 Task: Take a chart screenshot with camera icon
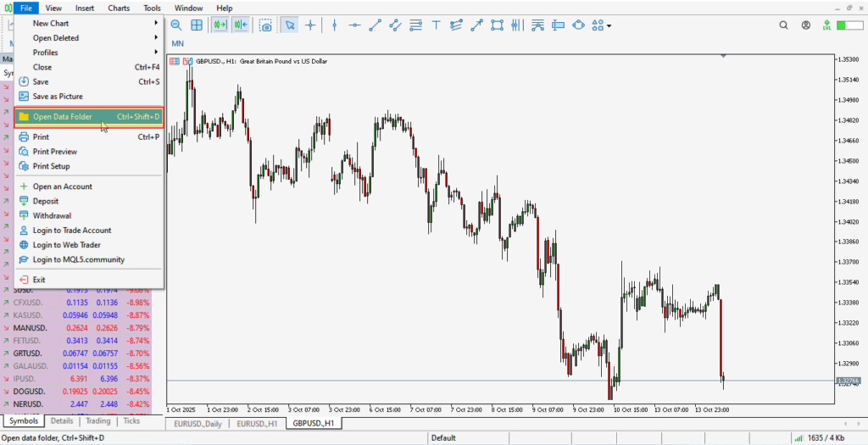pos(266,25)
